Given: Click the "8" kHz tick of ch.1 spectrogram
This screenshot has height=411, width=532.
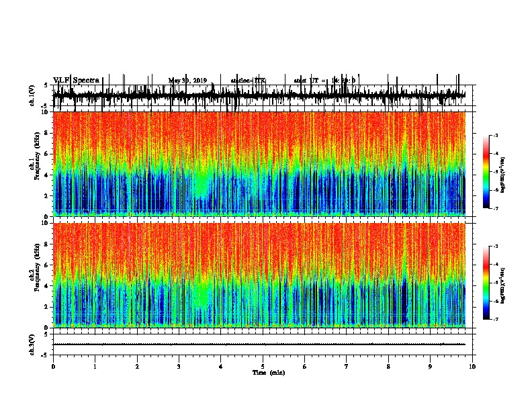Looking at the screenshot, I should coord(46,133).
